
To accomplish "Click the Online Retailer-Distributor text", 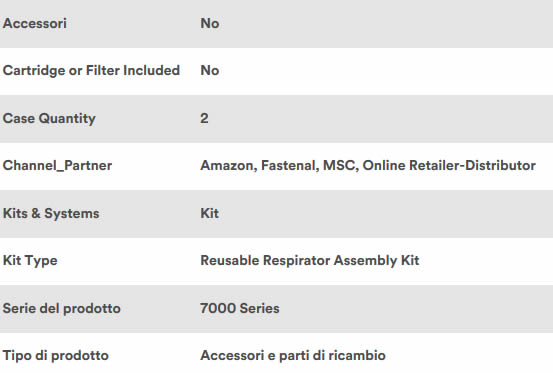I will coord(449,166).
